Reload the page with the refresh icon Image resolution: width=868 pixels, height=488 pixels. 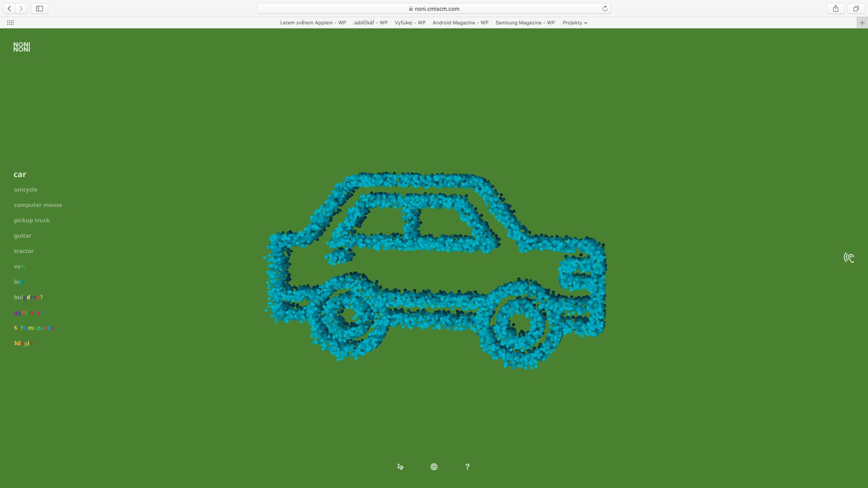tap(605, 9)
